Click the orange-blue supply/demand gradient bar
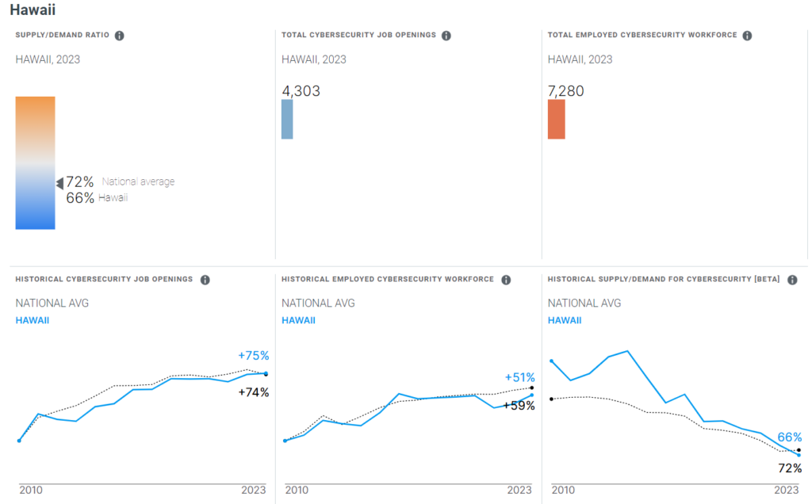 35,162
